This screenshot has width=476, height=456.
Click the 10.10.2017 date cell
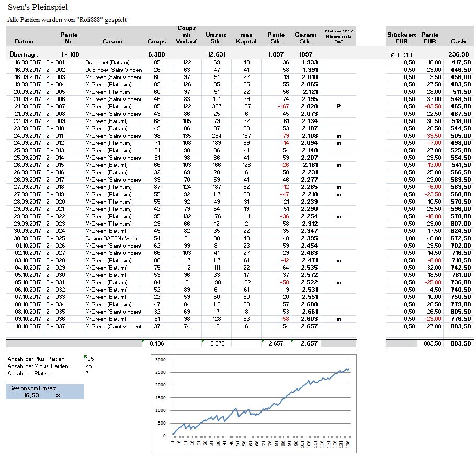click(25, 326)
